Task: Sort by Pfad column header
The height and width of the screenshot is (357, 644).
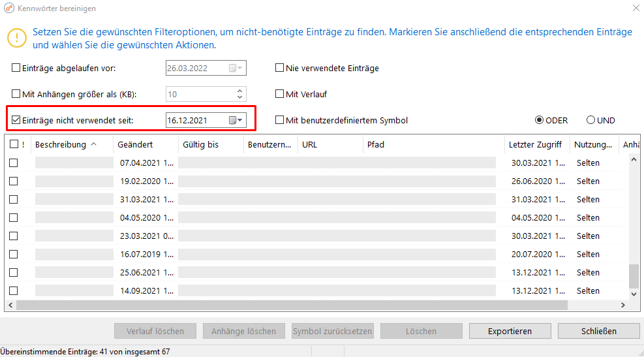Action: point(433,145)
